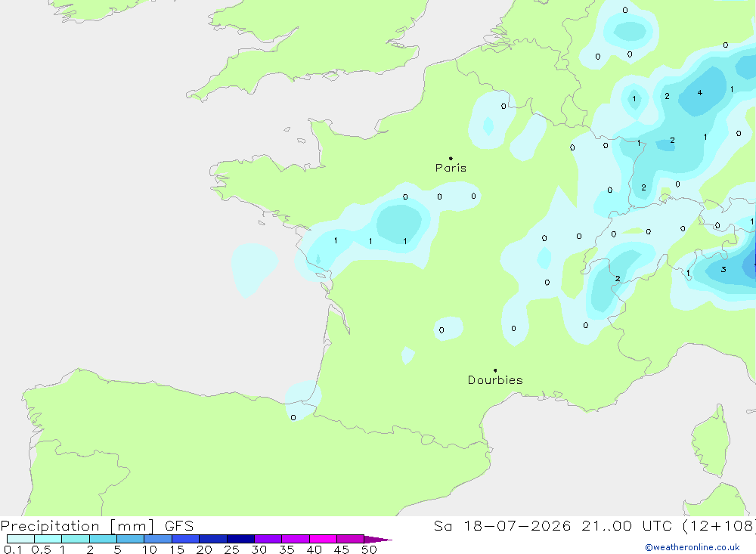Click the precipitation value '3' on map

(x=723, y=270)
